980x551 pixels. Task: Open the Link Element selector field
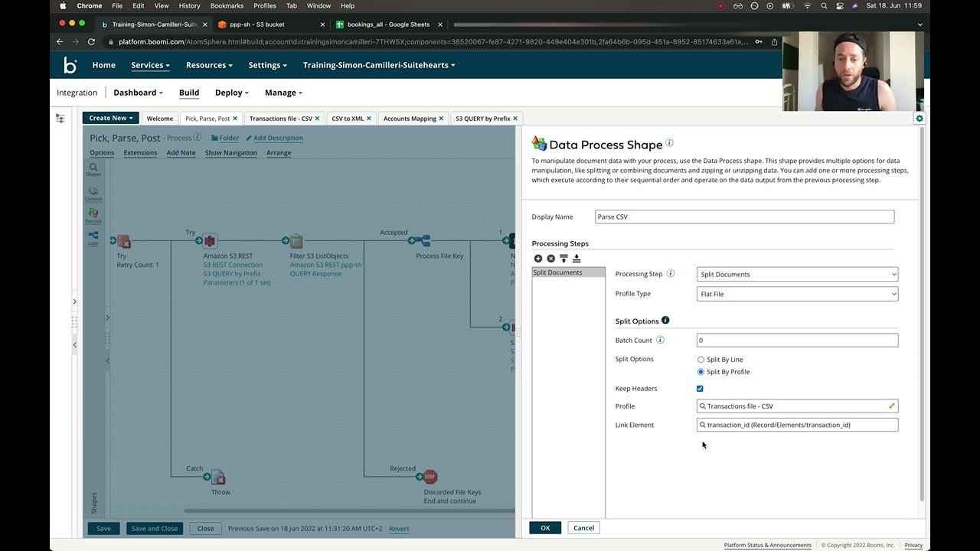(797, 425)
